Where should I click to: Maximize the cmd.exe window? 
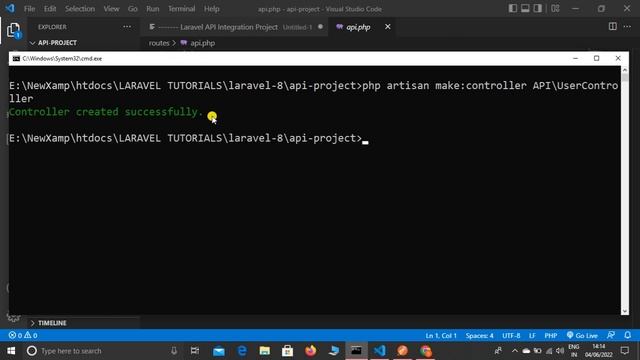click(597, 58)
